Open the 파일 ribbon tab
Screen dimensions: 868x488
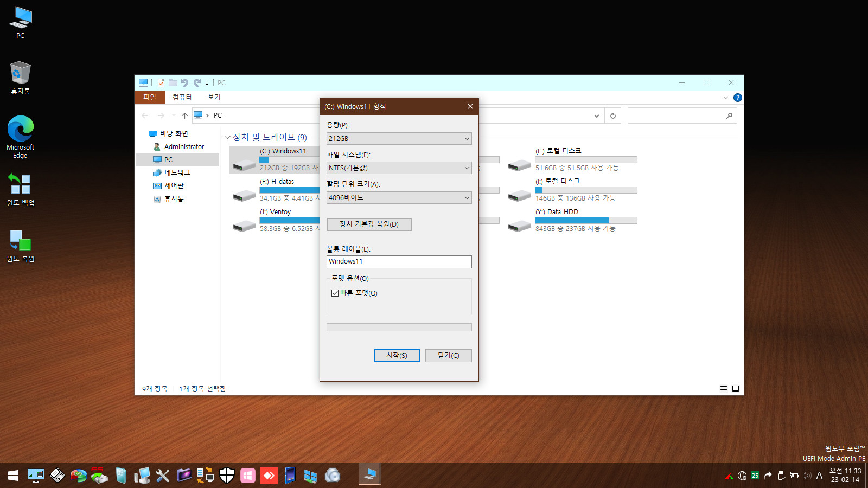(x=150, y=98)
